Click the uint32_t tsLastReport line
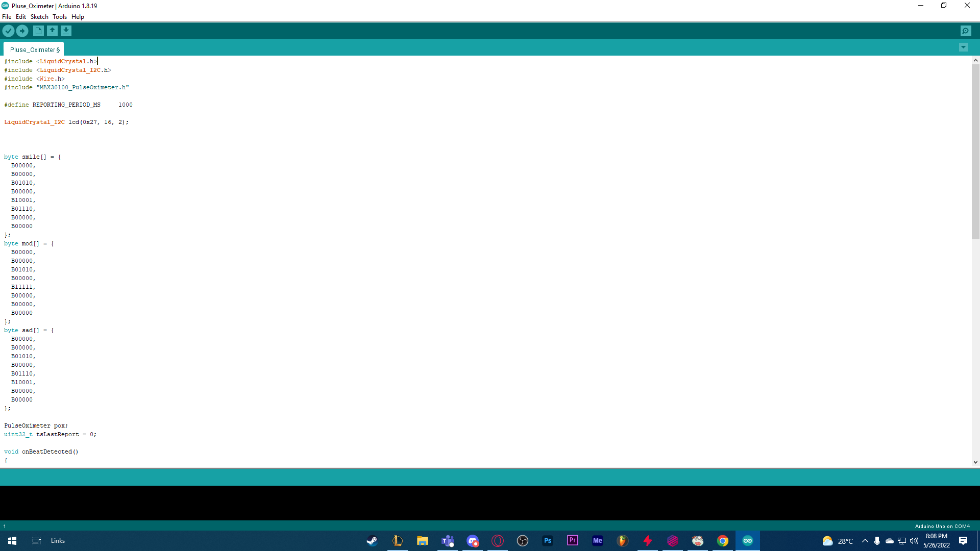This screenshot has height=551, width=980. tap(50, 434)
